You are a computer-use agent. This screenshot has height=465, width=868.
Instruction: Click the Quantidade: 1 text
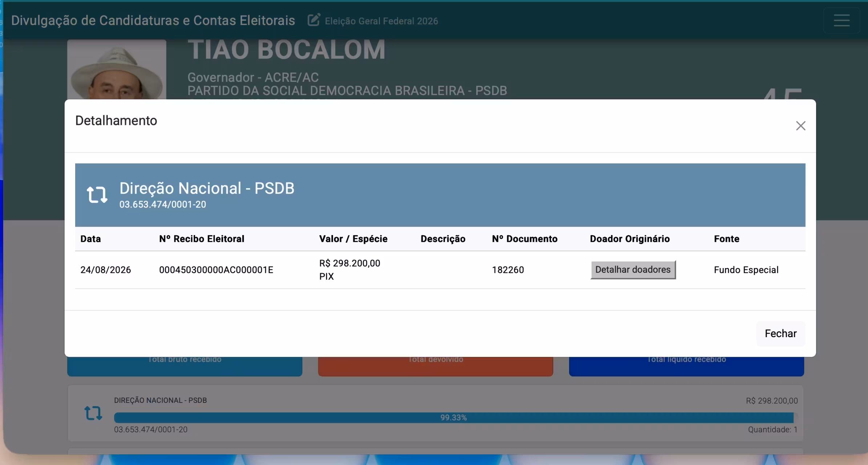click(x=772, y=429)
